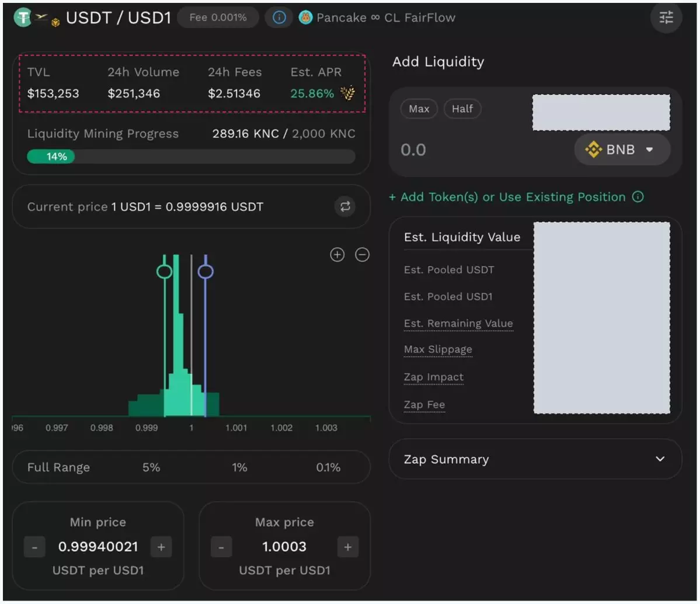The image size is (700, 604).
Task: Select the Full Range preset
Action: [58, 467]
